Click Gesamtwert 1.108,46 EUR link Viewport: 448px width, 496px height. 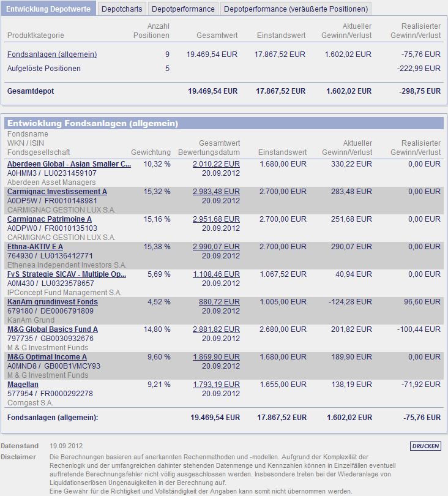click(x=216, y=274)
